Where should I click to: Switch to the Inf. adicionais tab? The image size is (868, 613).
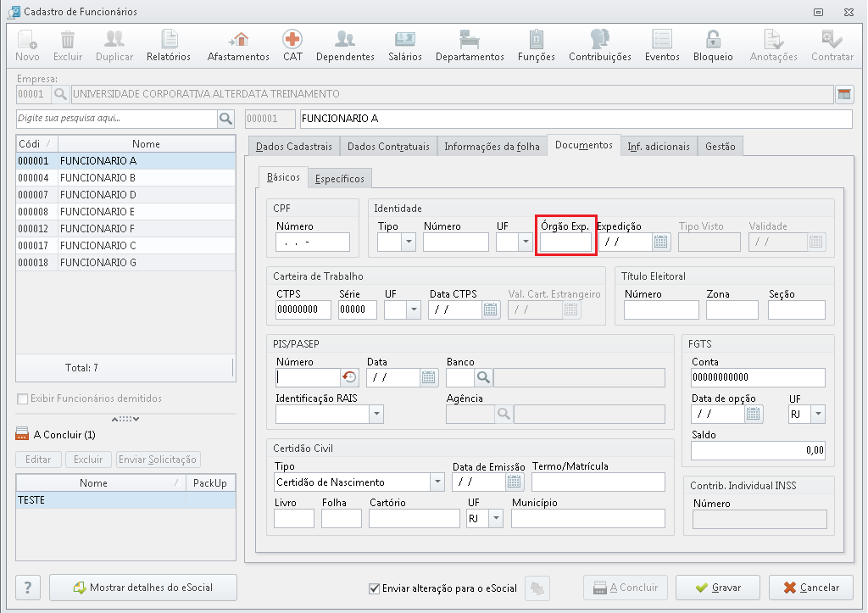coord(659,146)
